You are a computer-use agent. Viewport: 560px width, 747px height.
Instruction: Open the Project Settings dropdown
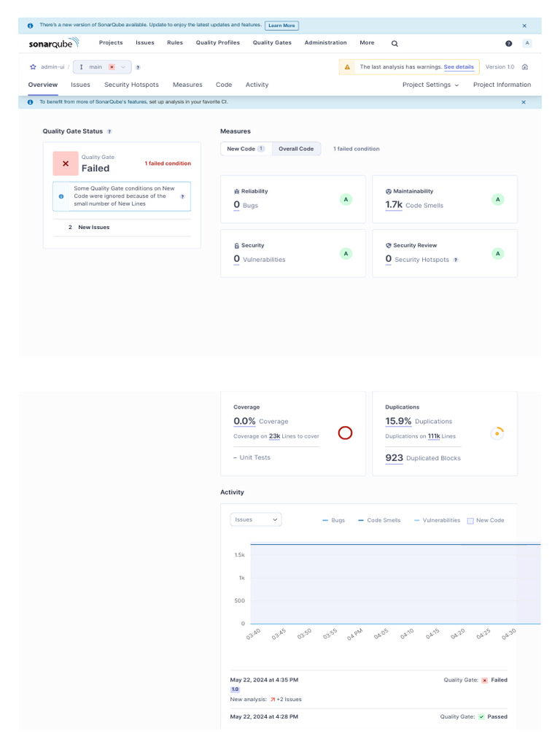(x=430, y=85)
